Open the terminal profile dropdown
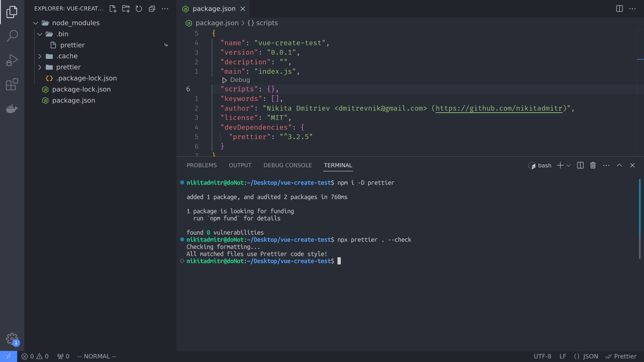The image size is (644, 362). pos(568,165)
